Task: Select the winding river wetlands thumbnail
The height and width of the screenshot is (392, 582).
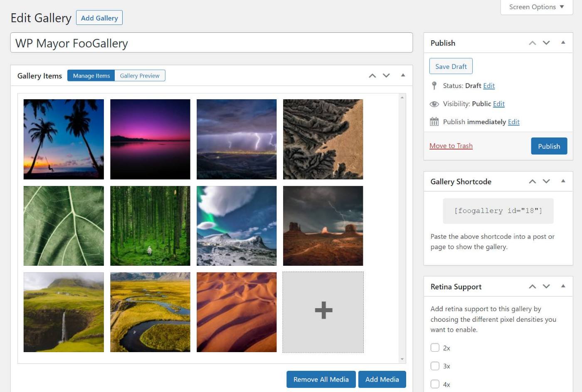Action: (150, 312)
